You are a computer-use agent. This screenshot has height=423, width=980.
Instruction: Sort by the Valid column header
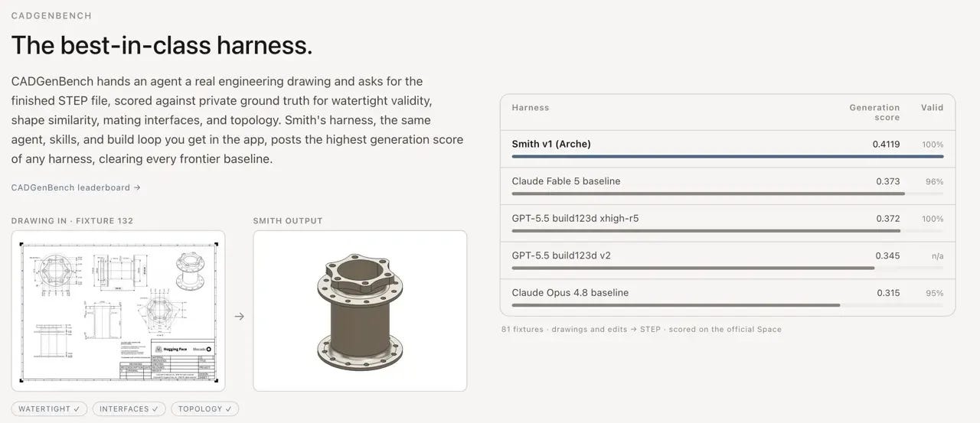932,108
